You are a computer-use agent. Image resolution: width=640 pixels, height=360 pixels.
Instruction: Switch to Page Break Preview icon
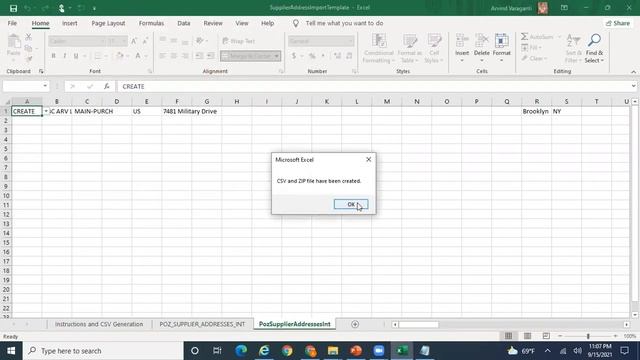[x=546, y=336]
